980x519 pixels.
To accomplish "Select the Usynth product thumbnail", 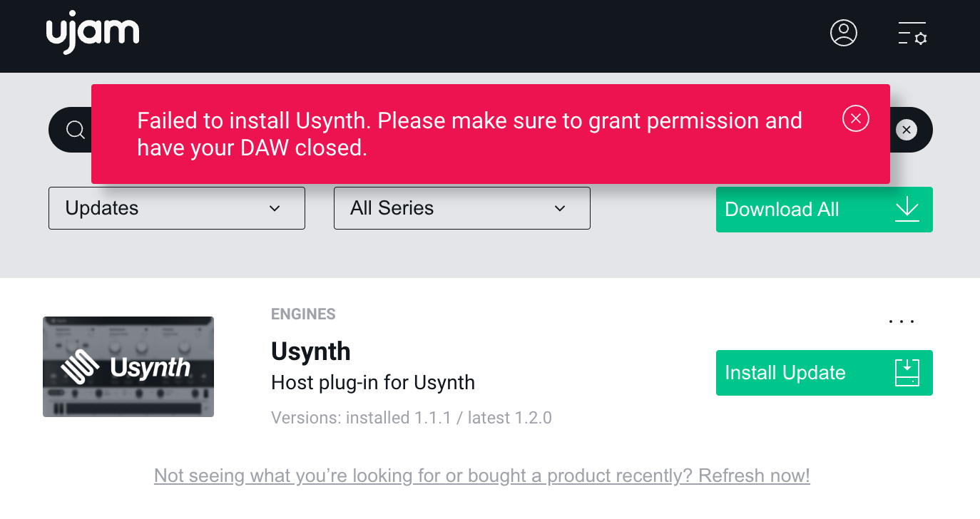I will [x=128, y=366].
